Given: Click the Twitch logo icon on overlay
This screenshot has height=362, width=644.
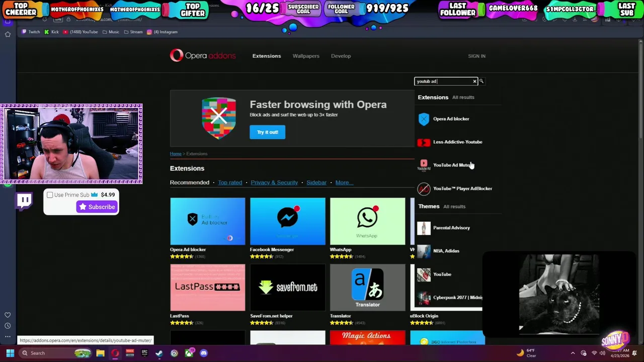Looking at the screenshot, I should pyautogui.click(x=24, y=201).
